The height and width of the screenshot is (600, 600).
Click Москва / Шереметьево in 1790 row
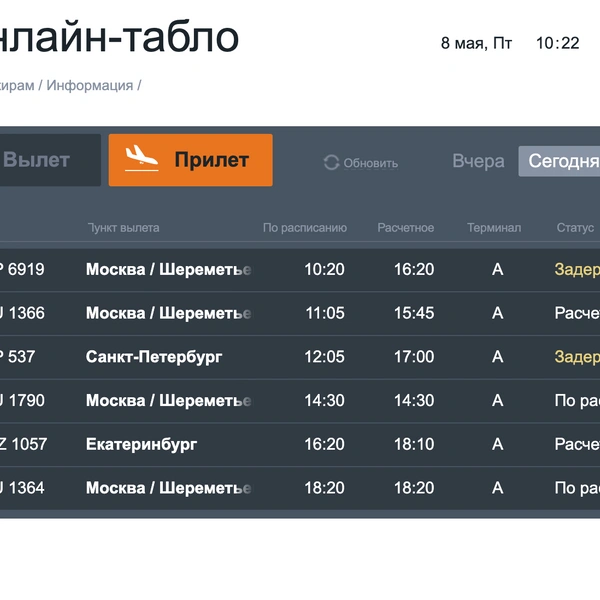point(168,401)
